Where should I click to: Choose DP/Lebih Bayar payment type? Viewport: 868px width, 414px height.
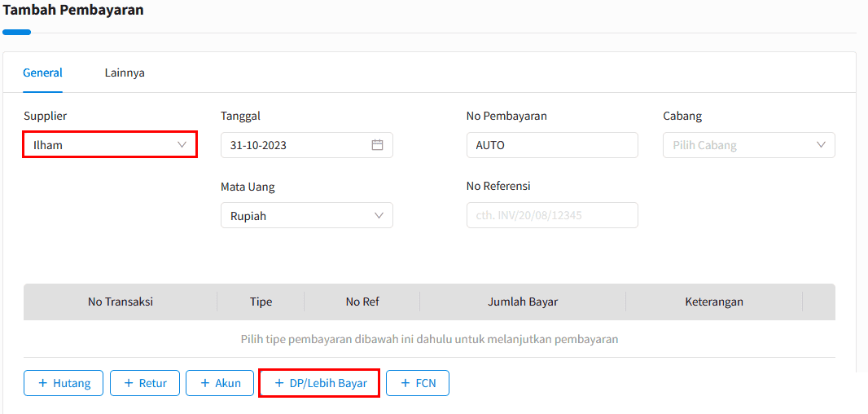pyautogui.click(x=319, y=383)
